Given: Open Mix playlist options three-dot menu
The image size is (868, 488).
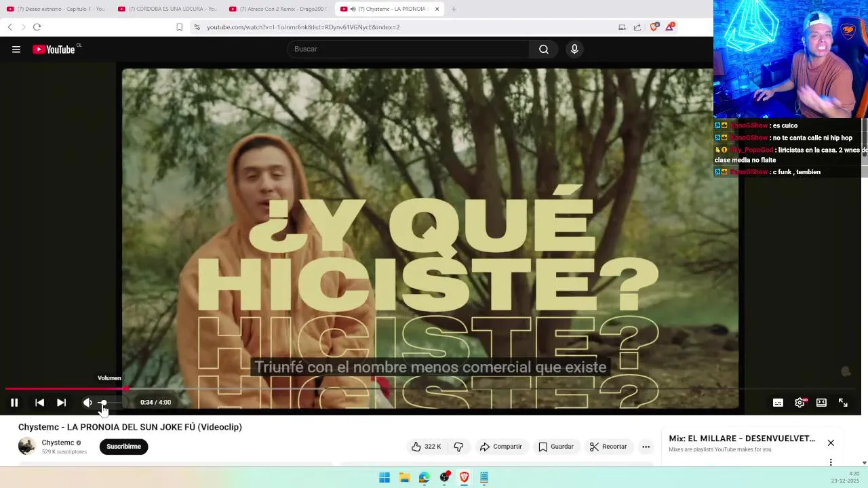Looking at the screenshot, I should point(831,462).
